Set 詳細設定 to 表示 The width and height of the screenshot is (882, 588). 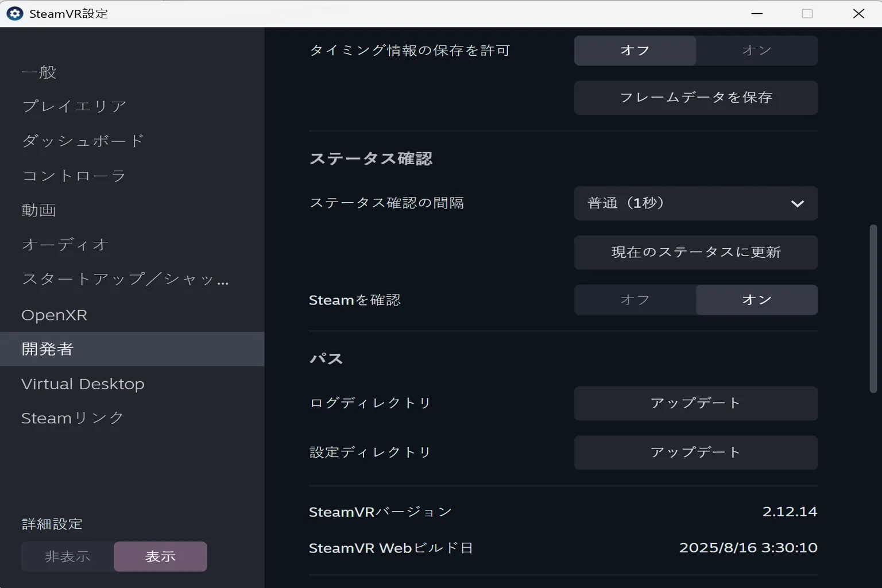pyautogui.click(x=160, y=556)
